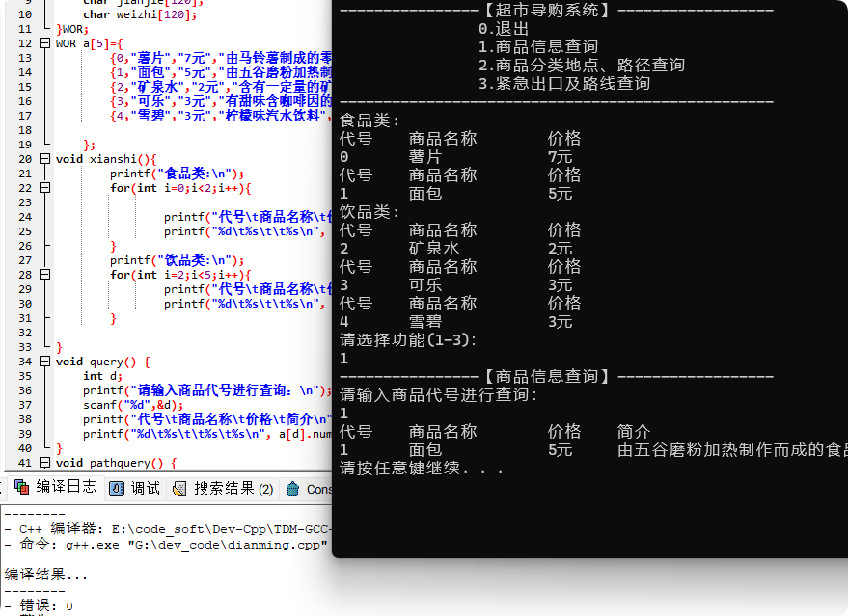Collapse the for-loop fold at line 22
848x616 pixels.
click(x=45, y=188)
